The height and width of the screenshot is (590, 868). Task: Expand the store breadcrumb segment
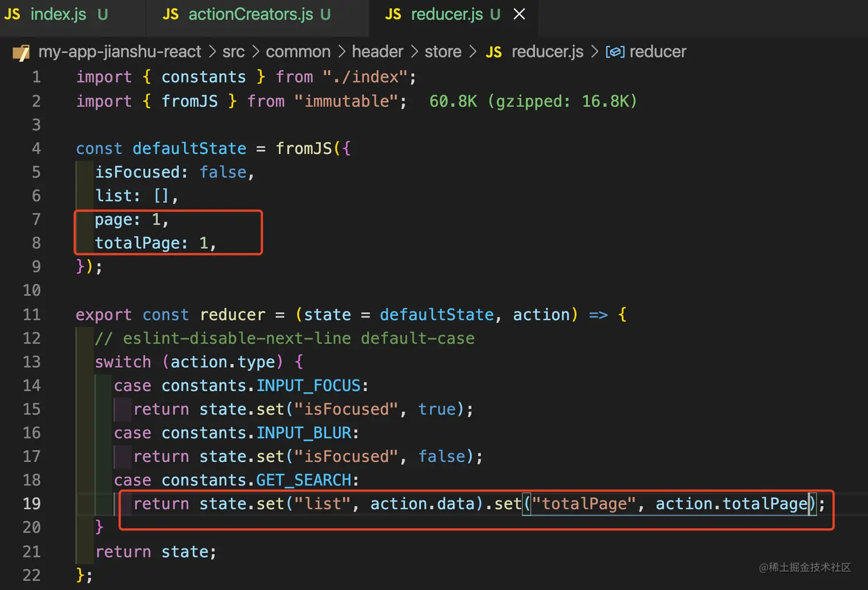443,52
